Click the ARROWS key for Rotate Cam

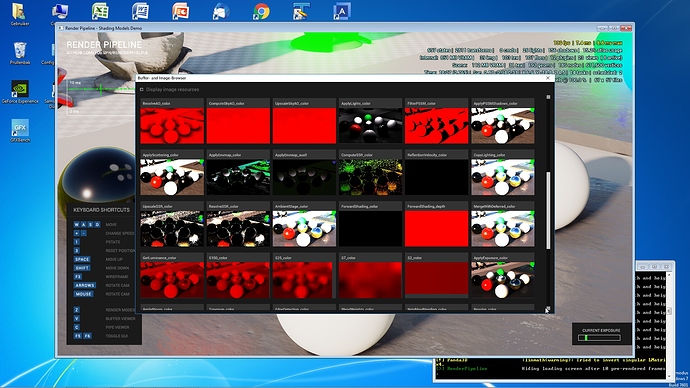tap(84, 286)
